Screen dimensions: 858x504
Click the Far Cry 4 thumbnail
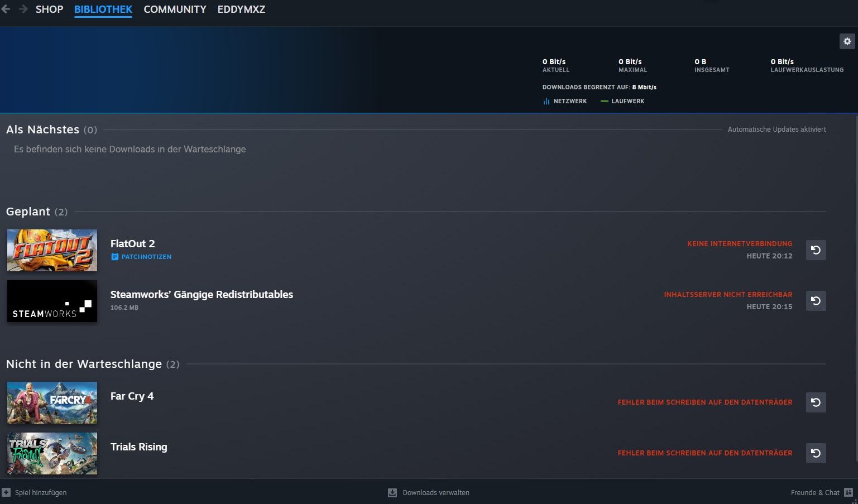tap(52, 402)
